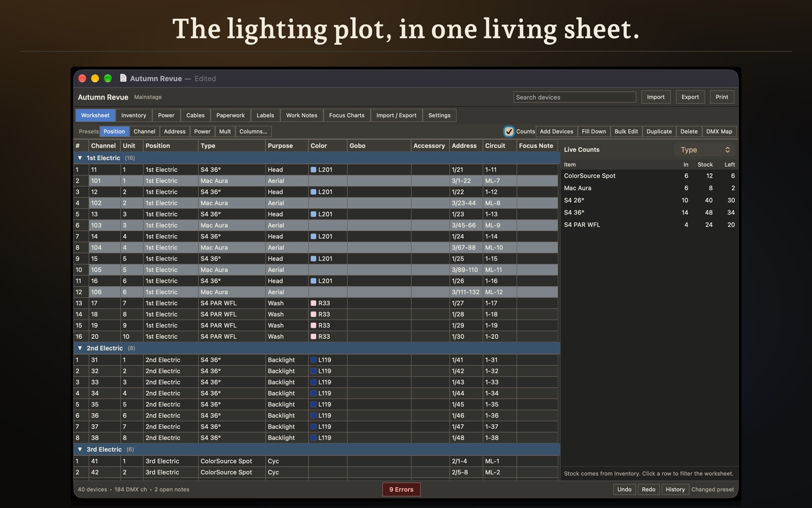Viewport: 812px width, 508px height.
Task: Collapse the 1st Electric group
Action: [80, 158]
